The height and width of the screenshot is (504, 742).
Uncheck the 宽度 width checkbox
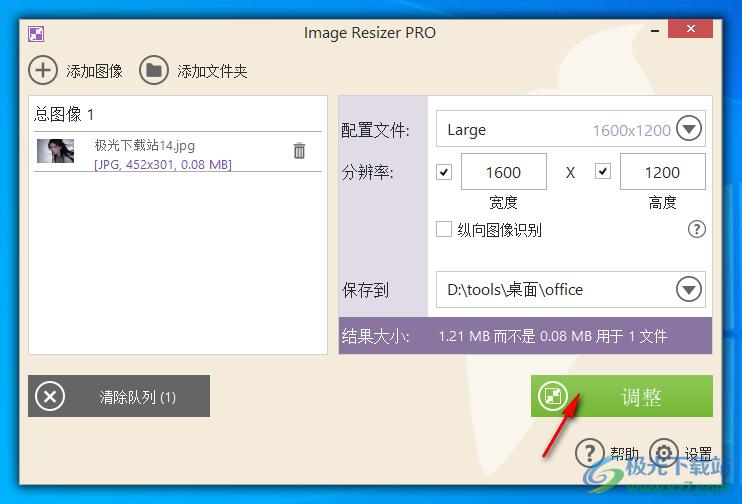tap(445, 172)
